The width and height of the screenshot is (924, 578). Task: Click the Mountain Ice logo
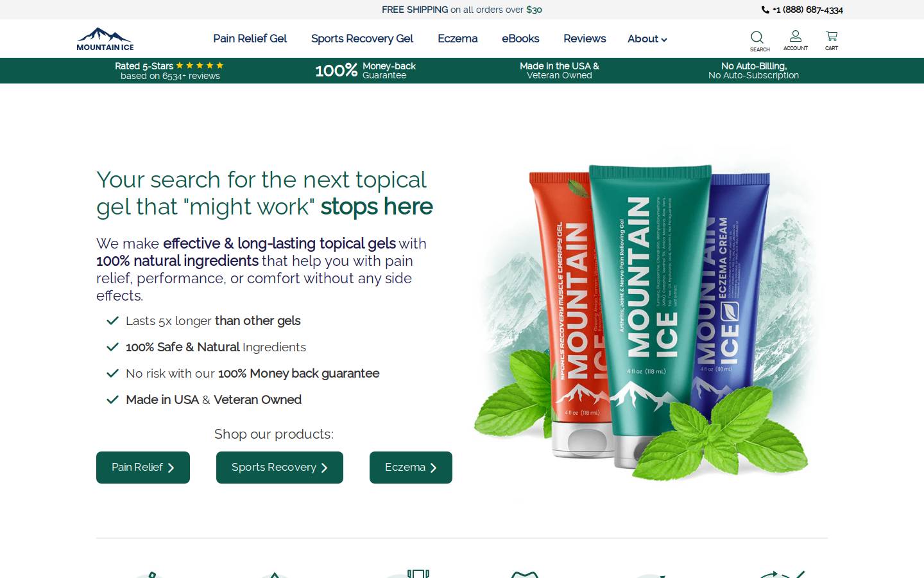105,39
